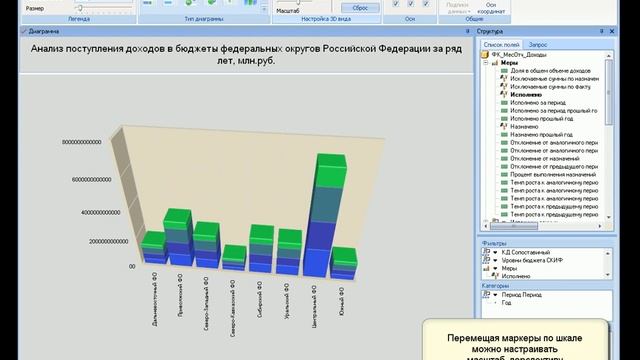Viewport: 640px width, 360px height.
Task: Close the Структура panel
Action: tap(612, 31)
